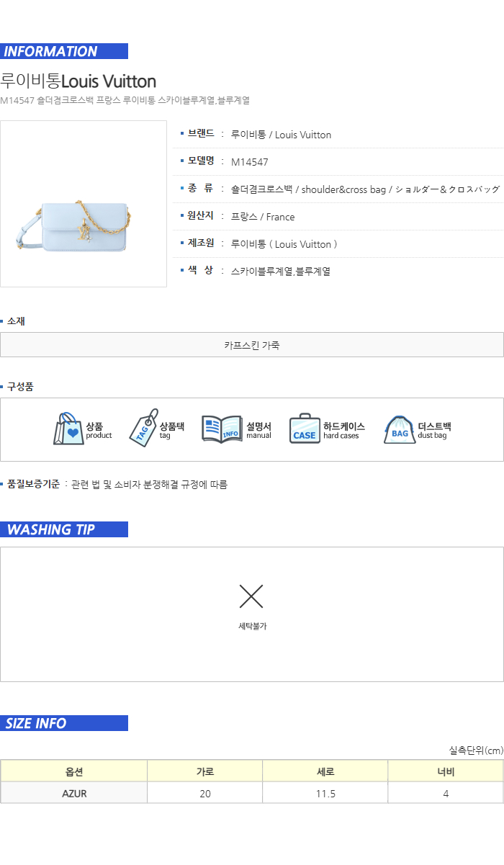Click the height value 11.5
The image size is (504, 865).
coord(325,793)
